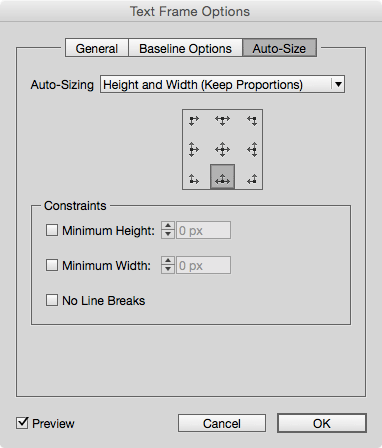Open the Auto-Sizing dropdown menu
The height and width of the screenshot is (448, 382).
[x=222, y=84]
